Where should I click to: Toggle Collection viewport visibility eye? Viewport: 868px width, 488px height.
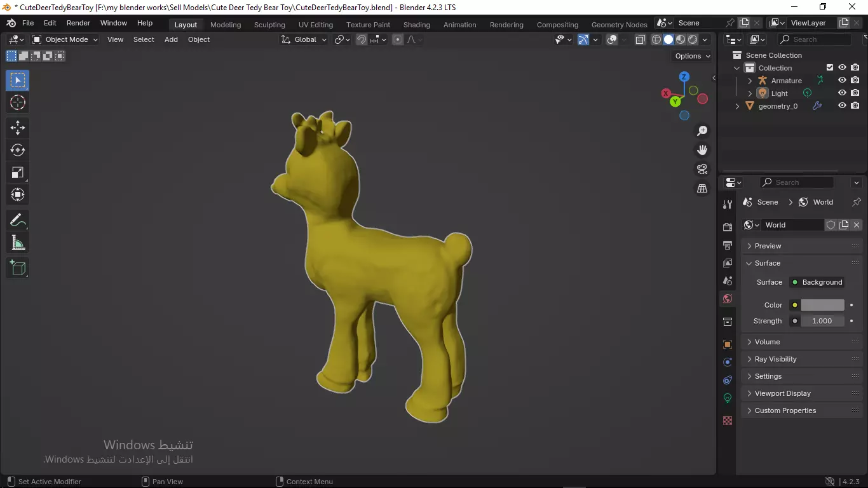pyautogui.click(x=842, y=68)
